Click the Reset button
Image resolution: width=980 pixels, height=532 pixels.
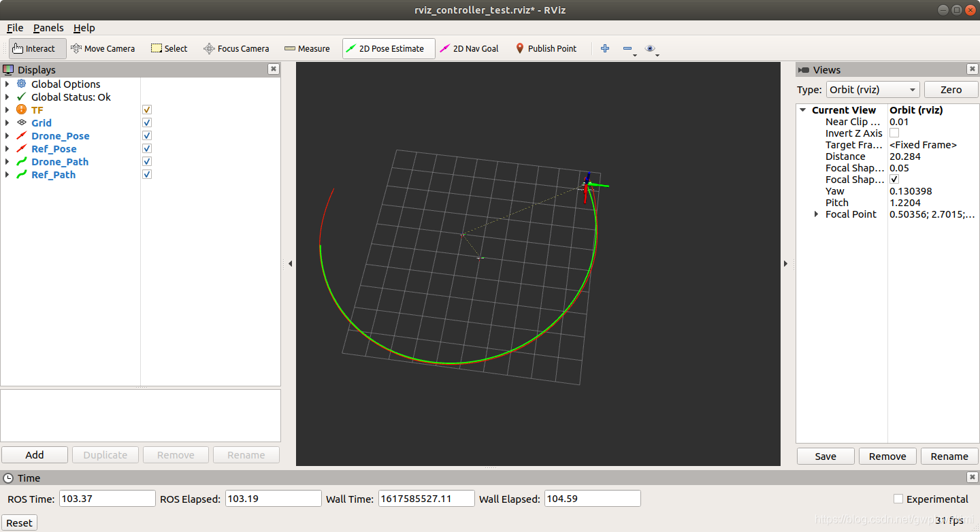click(x=19, y=522)
